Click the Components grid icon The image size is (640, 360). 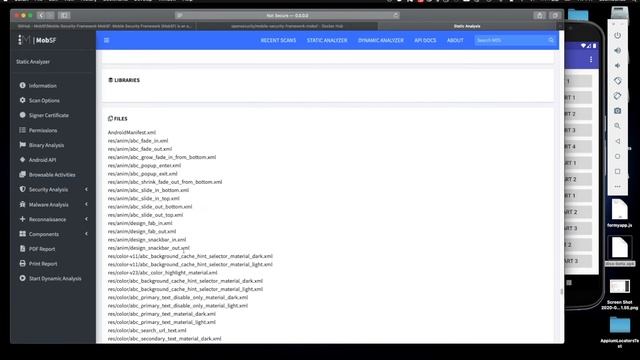pos(22,234)
